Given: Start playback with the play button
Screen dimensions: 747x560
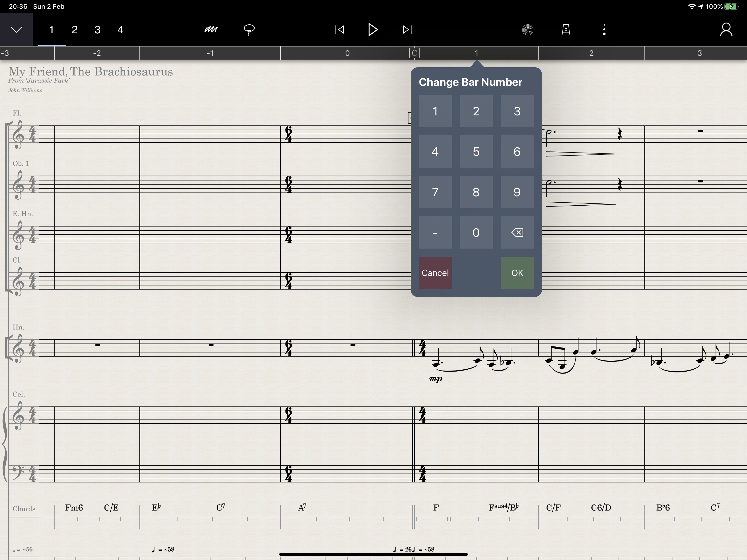Looking at the screenshot, I should click(x=373, y=30).
